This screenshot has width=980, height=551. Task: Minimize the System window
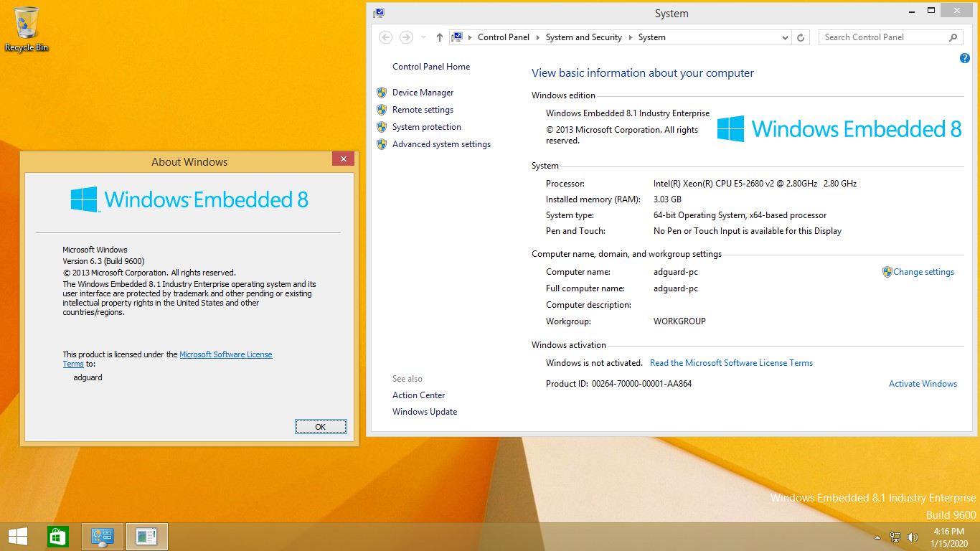910,10
